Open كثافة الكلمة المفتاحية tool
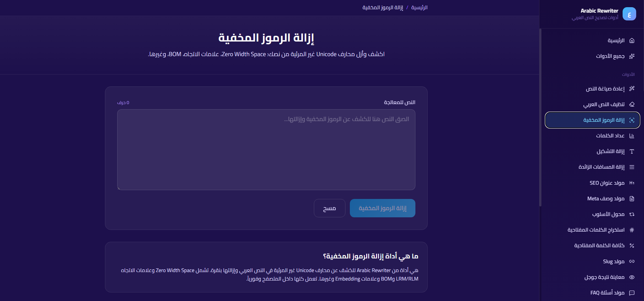Image resolution: width=644 pixels, height=301 pixels. (x=592, y=246)
